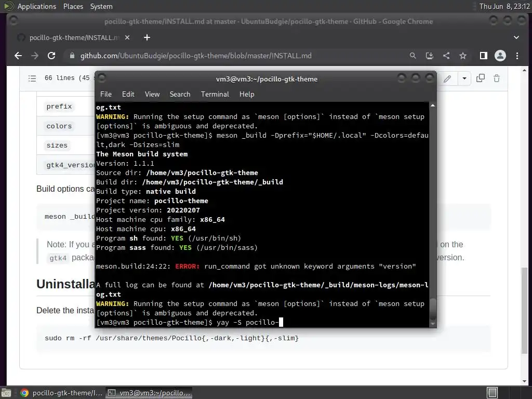The width and height of the screenshot is (532, 399).
Task: Click the 'sizes' option cell in table
Action: 57,145
